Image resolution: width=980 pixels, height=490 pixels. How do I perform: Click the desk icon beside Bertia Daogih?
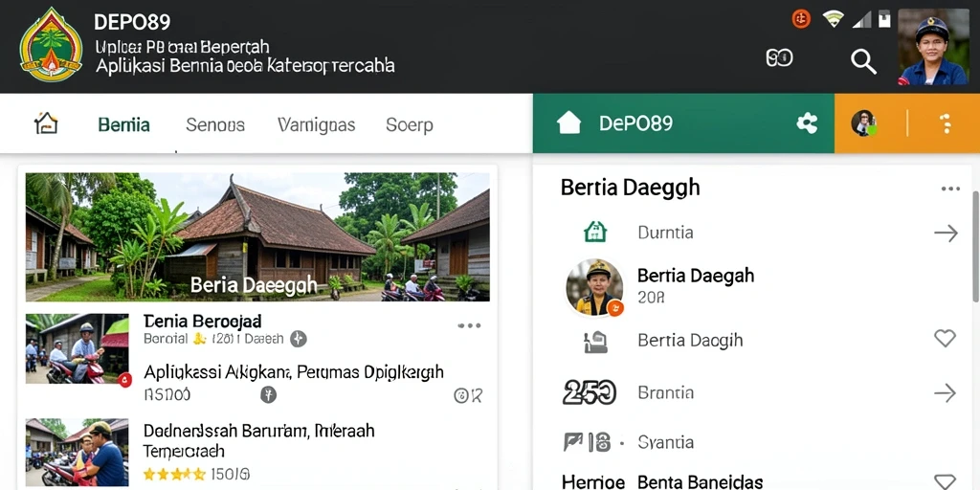click(x=595, y=342)
